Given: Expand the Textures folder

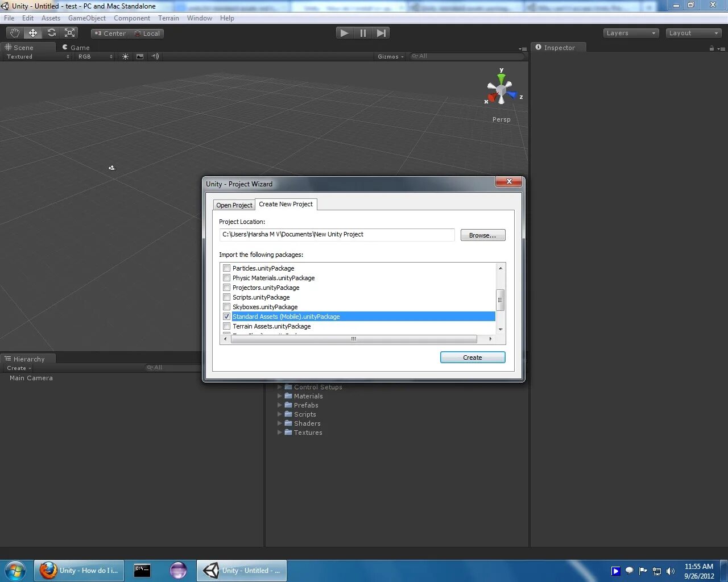Looking at the screenshot, I should click(x=280, y=433).
